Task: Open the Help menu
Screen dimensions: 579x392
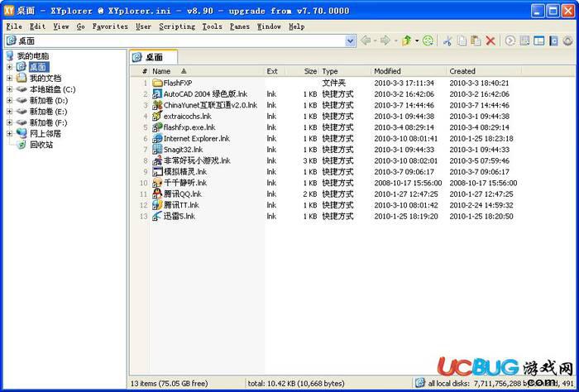Action: point(296,26)
